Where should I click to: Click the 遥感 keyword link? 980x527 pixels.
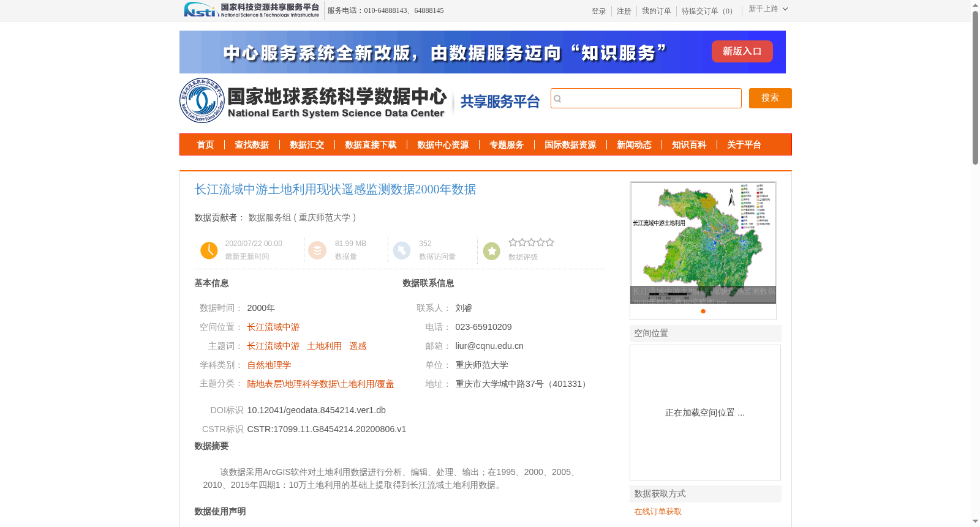pos(358,346)
